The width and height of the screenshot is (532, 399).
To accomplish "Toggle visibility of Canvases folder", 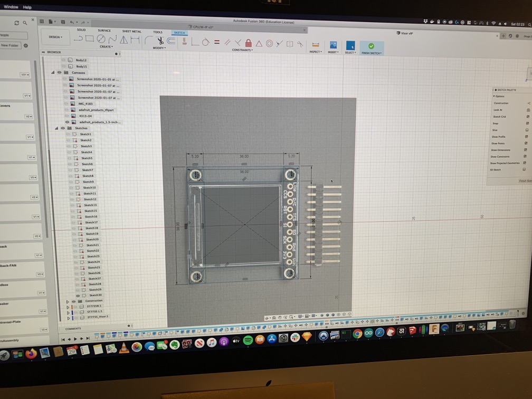I will coord(59,72).
